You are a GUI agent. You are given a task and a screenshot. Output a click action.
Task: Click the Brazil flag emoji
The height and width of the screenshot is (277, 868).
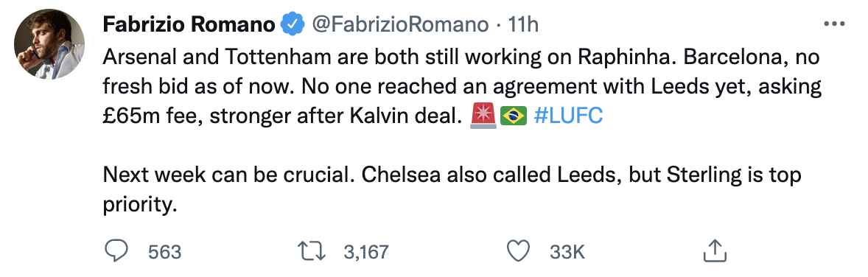click(513, 117)
